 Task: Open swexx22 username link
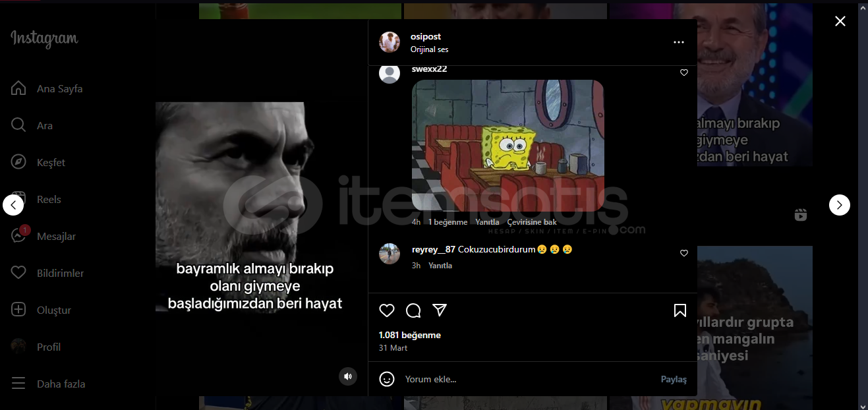[x=430, y=69]
